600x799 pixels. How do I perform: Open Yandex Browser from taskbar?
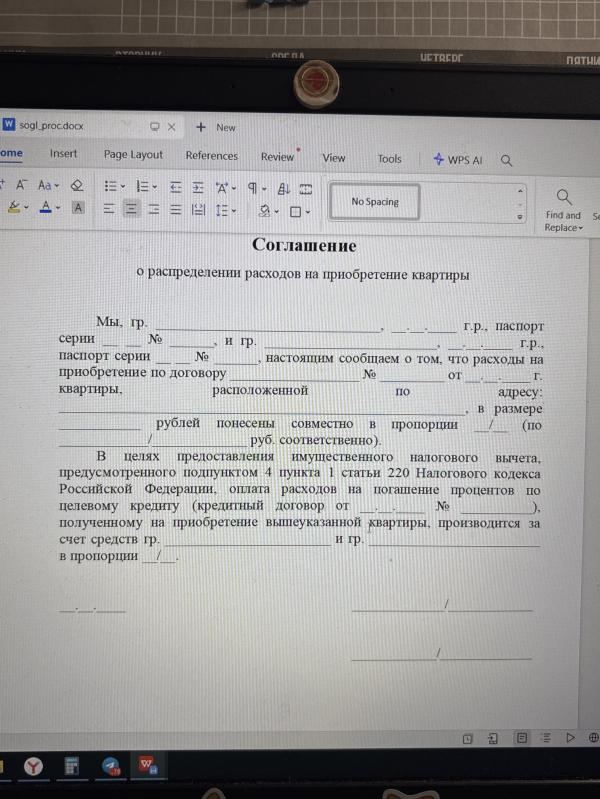(33, 765)
